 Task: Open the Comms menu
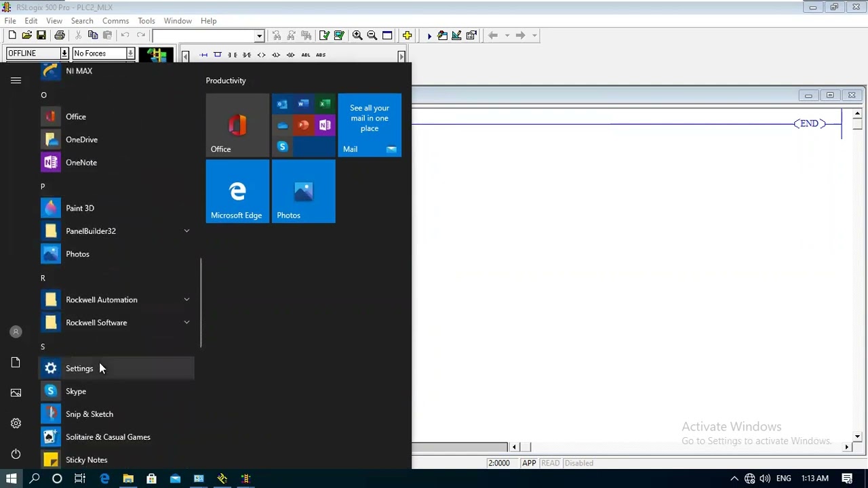(x=115, y=21)
